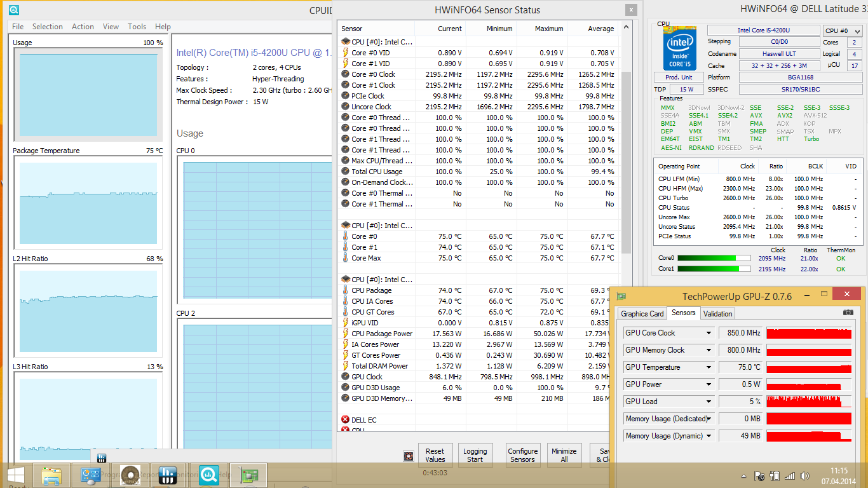Open the CPU #0 selector dropdown
868x488 pixels.
coord(842,30)
